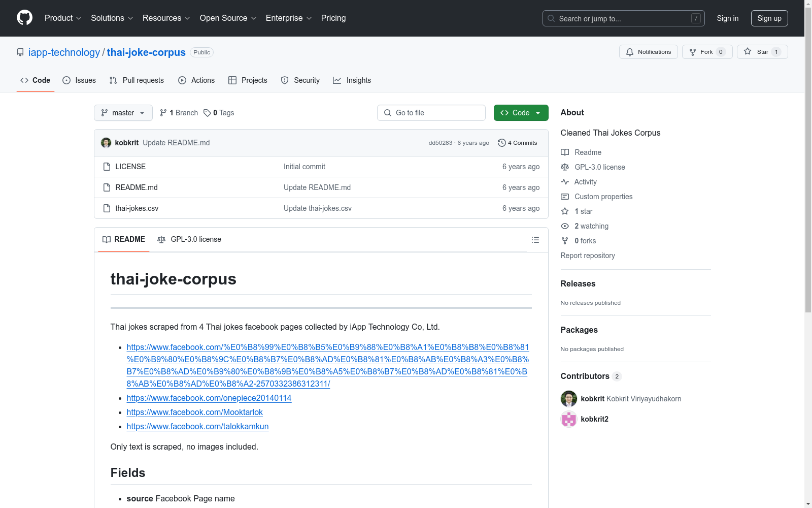Click the Update README.md commit message in header
Screen dimensions: 812x508
tap(176, 143)
